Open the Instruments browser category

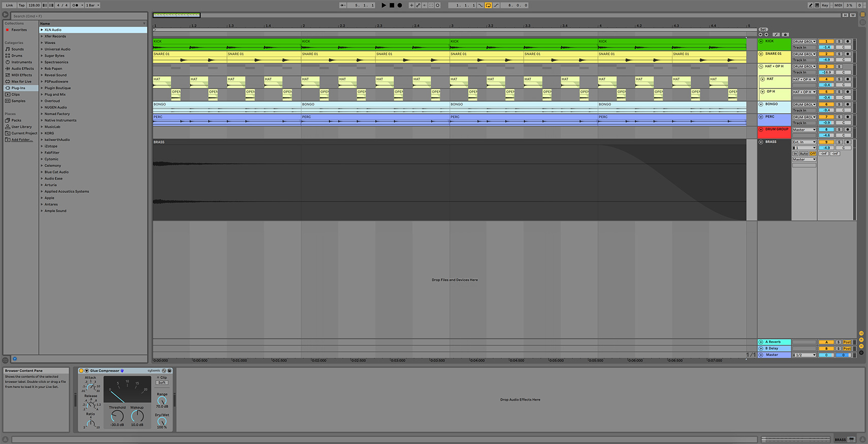pyautogui.click(x=21, y=62)
